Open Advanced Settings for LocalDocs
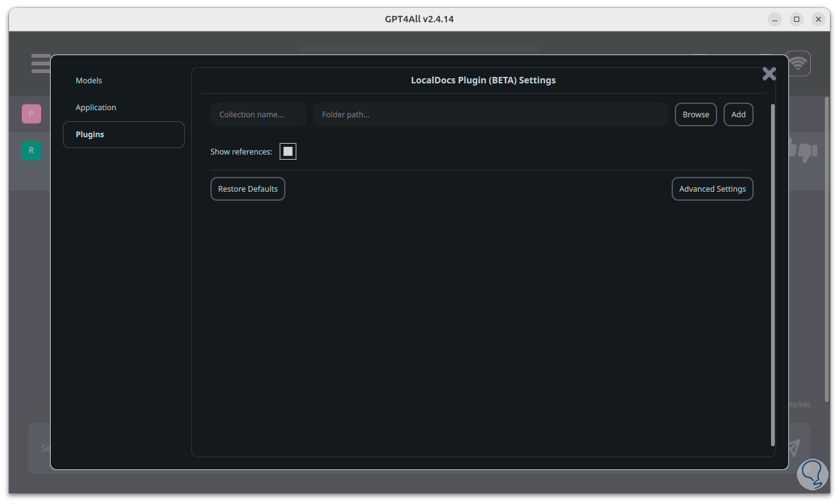The height and width of the screenshot is (504, 839). (713, 189)
